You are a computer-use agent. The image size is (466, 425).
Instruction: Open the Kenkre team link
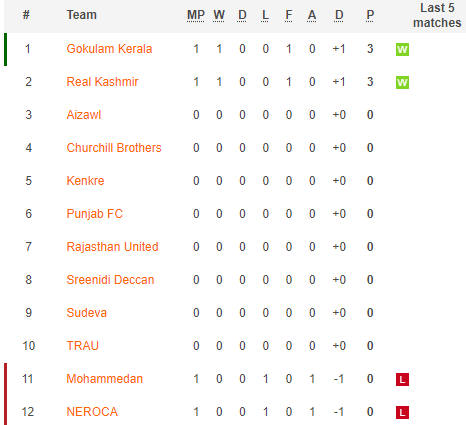[85, 181]
